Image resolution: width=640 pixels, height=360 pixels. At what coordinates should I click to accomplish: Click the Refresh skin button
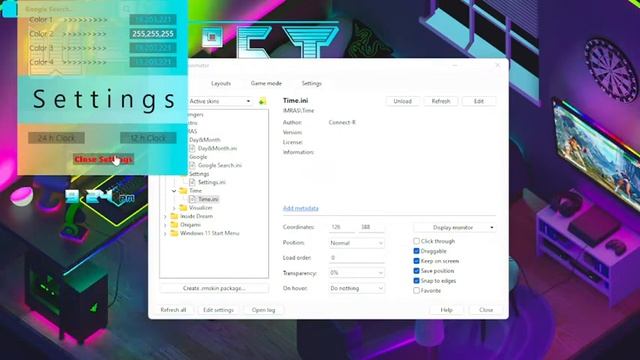441,101
